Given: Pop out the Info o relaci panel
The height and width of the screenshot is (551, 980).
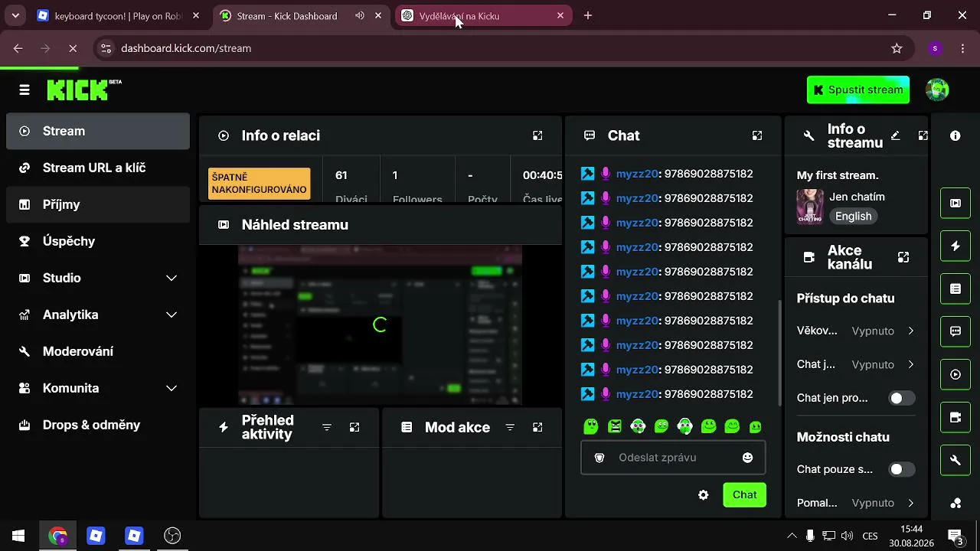Looking at the screenshot, I should tap(537, 135).
